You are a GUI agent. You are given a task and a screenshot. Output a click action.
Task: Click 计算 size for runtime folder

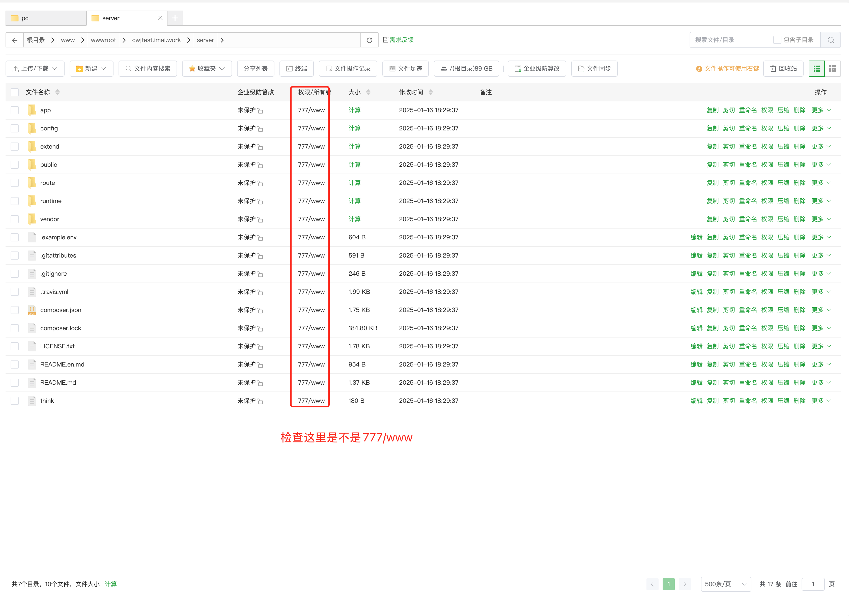(x=354, y=201)
